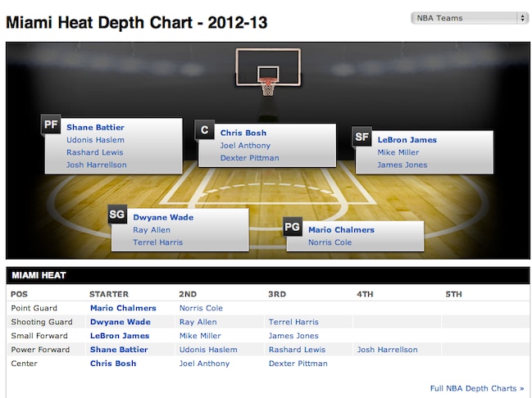Click Dexter Pittman in the table 3RD column

pyautogui.click(x=298, y=364)
